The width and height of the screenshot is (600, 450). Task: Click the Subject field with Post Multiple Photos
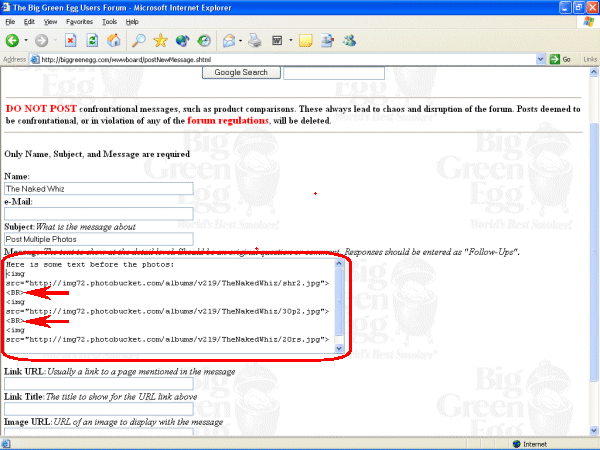point(99,239)
